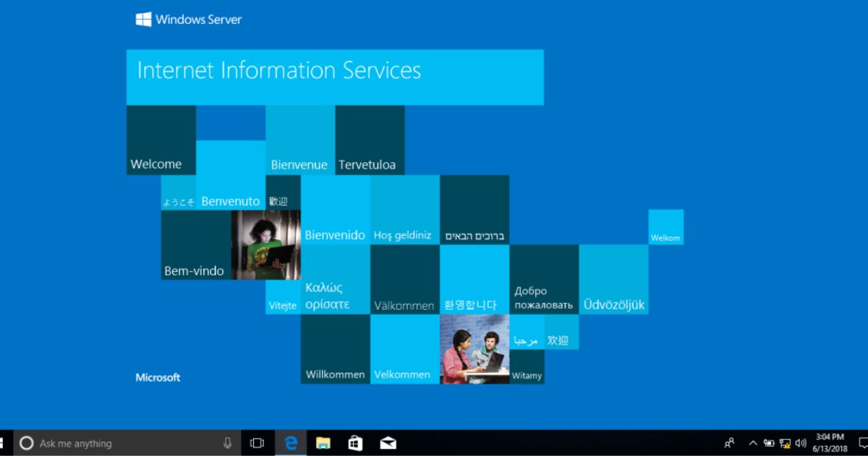Open the People icon in system tray
The image size is (868, 456).
729,443
